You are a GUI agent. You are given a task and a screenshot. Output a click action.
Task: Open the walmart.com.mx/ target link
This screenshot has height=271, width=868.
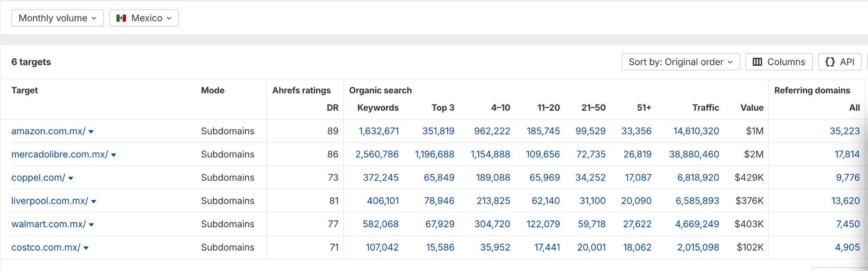tap(49, 224)
